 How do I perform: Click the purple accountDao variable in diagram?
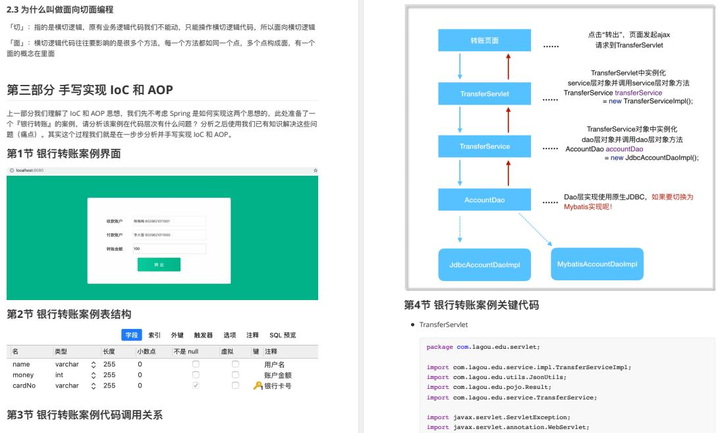pos(624,149)
